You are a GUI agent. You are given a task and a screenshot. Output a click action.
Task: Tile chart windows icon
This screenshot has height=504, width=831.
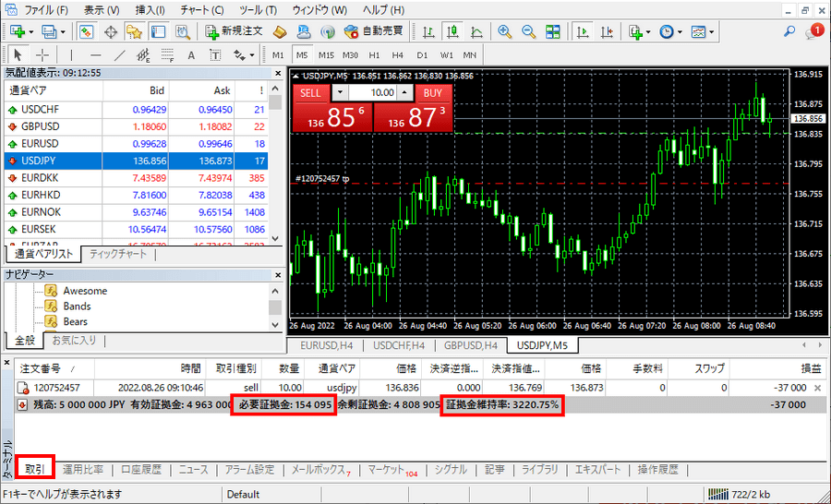point(553,31)
